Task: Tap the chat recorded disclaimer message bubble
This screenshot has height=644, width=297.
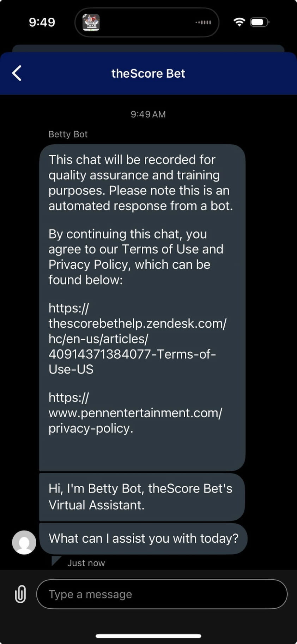Action: [x=140, y=183]
